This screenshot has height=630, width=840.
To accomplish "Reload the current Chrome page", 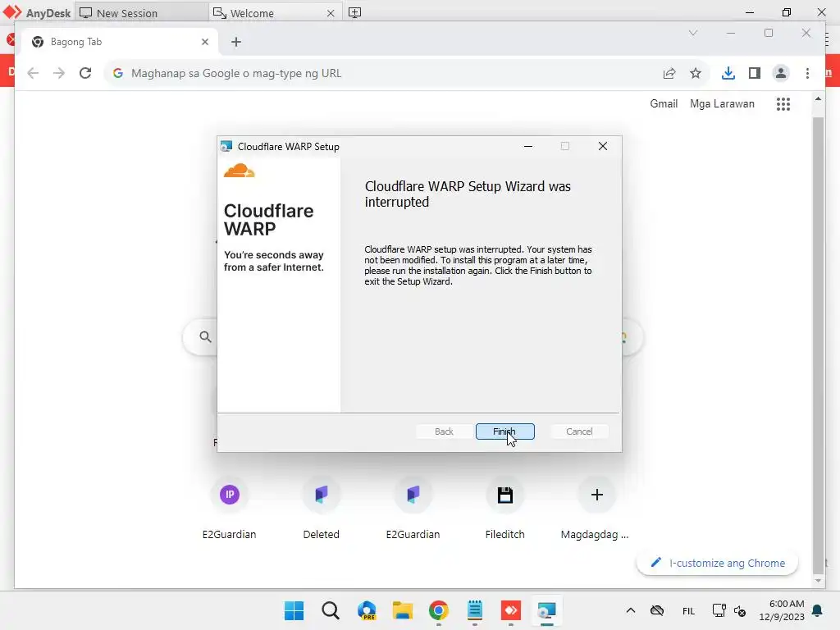I will point(85,73).
